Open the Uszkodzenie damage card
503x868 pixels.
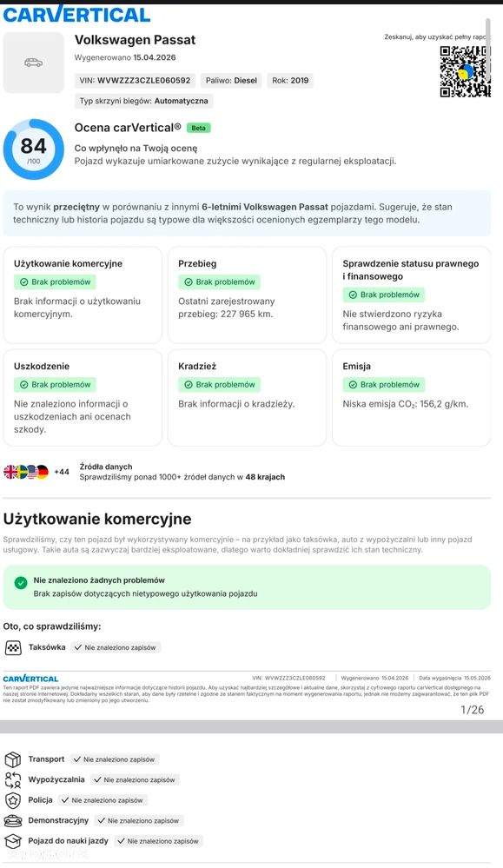(83, 397)
